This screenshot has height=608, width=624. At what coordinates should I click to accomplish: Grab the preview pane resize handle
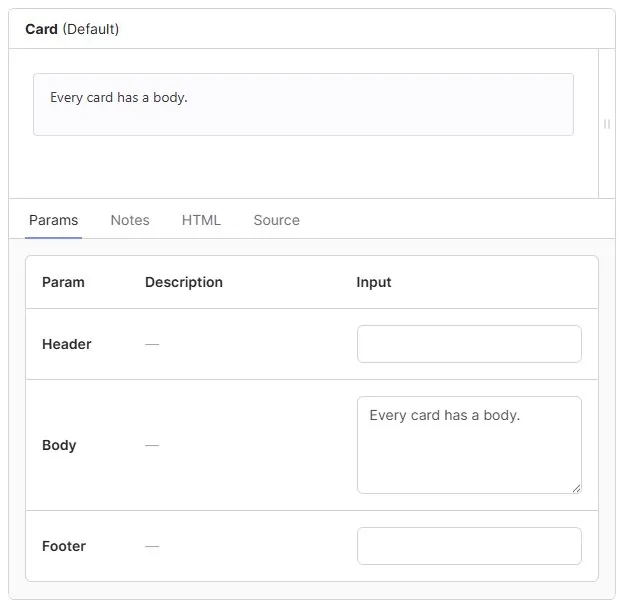(x=606, y=124)
